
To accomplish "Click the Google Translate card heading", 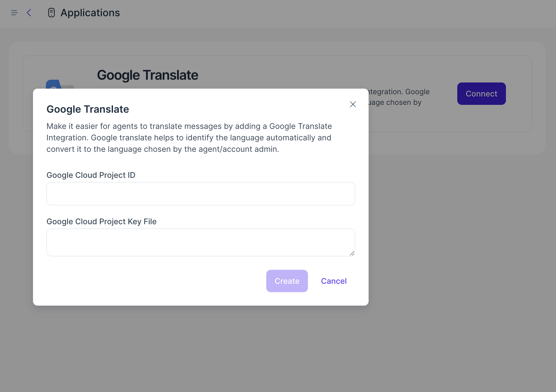I will (x=148, y=75).
